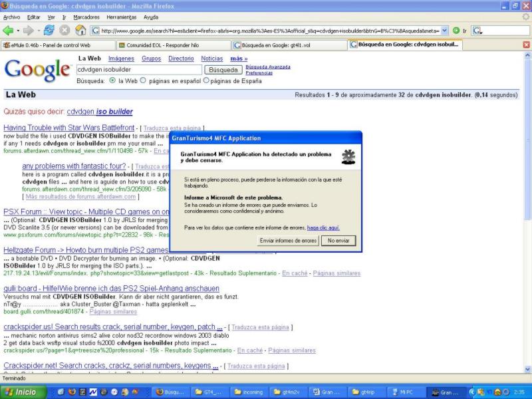Click the URL address bar field

click(270, 31)
